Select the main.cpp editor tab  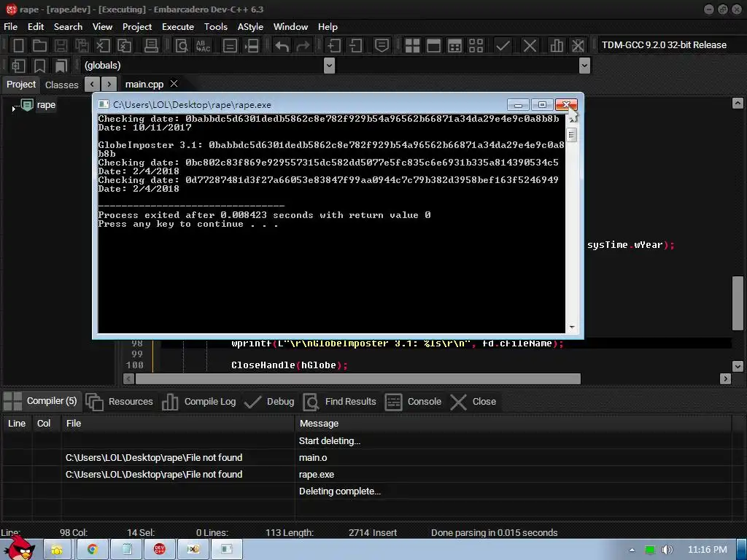144,85
